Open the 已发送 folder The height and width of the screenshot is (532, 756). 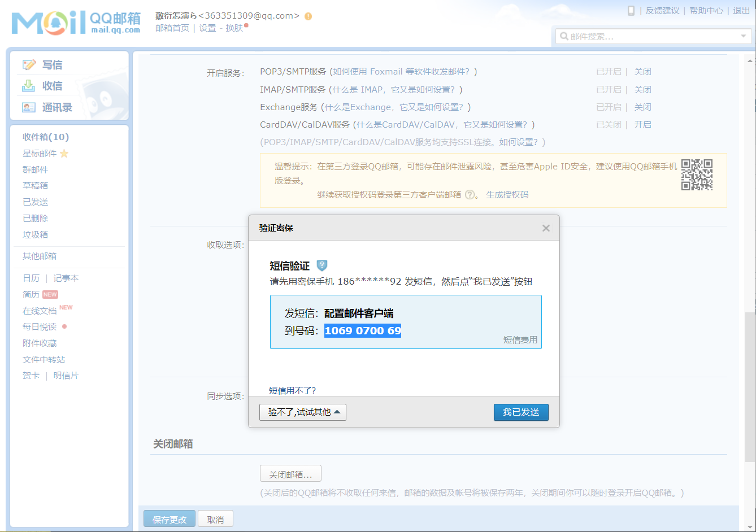coord(36,202)
